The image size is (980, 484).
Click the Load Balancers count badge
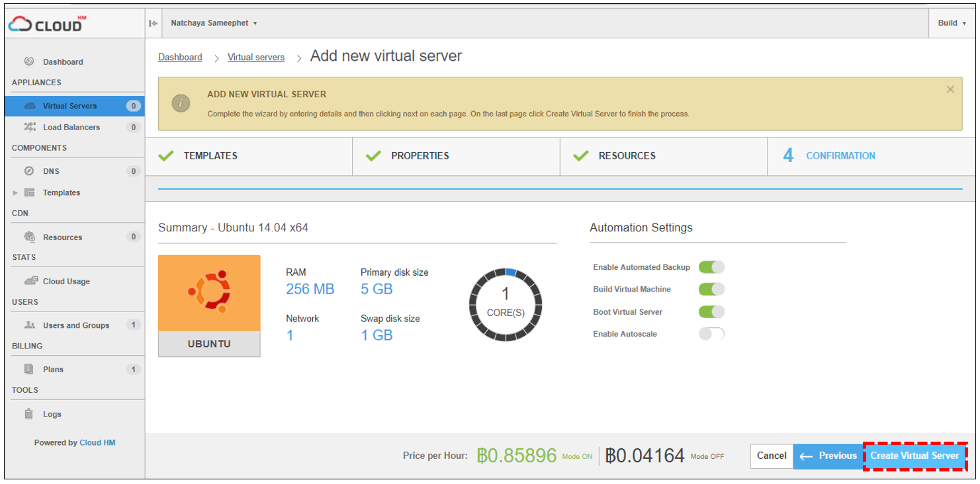pos(133,127)
